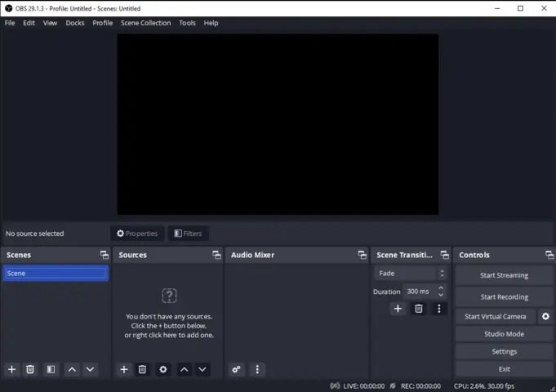This screenshot has width=556, height=392.
Task: Open the Help menu
Action: click(211, 23)
